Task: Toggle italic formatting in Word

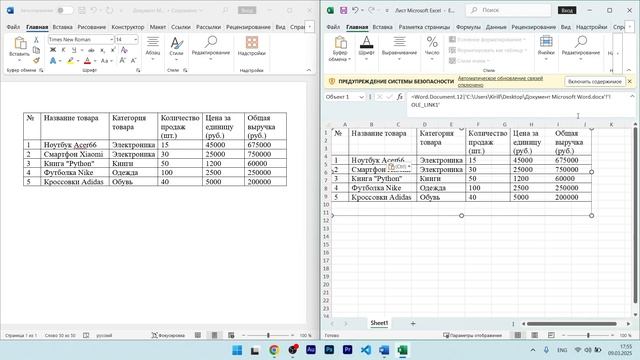Action: (63, 50)
